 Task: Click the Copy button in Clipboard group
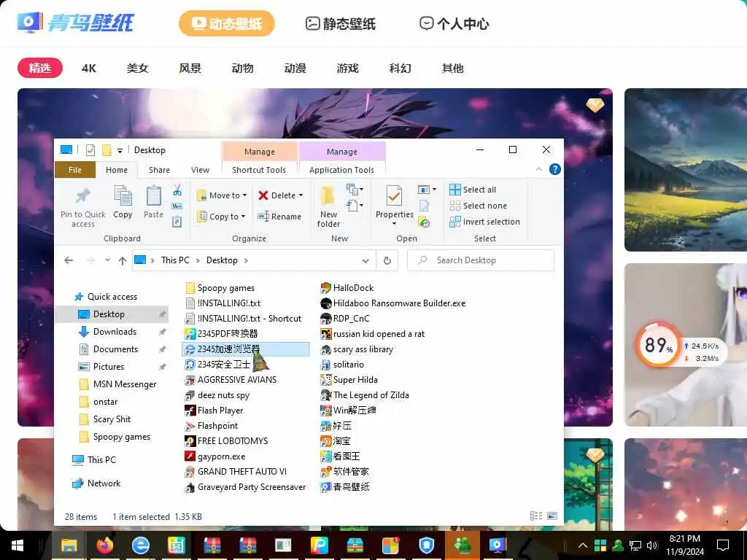pyautogui.click(x=123, y=203)
